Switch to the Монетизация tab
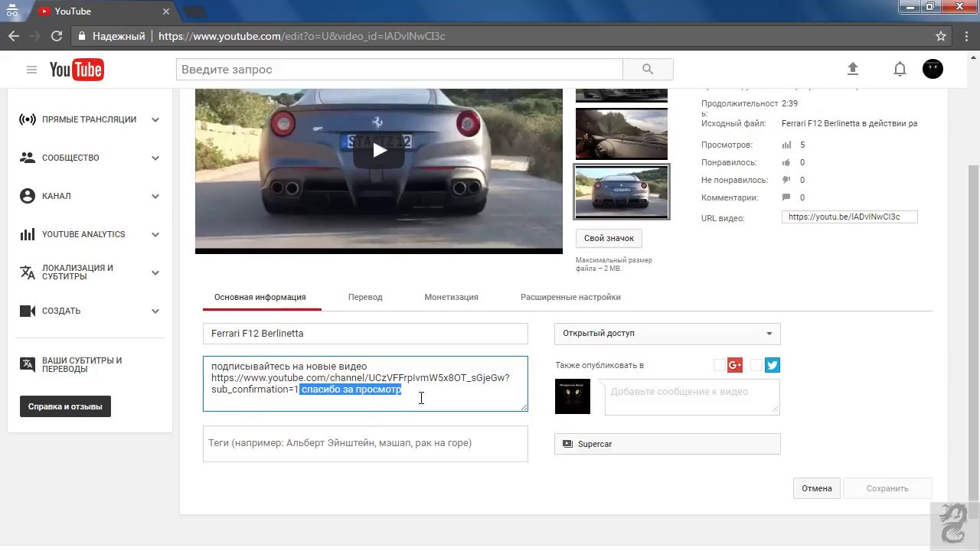Viewport: 980px width, 551px height. tap(451, 297)
